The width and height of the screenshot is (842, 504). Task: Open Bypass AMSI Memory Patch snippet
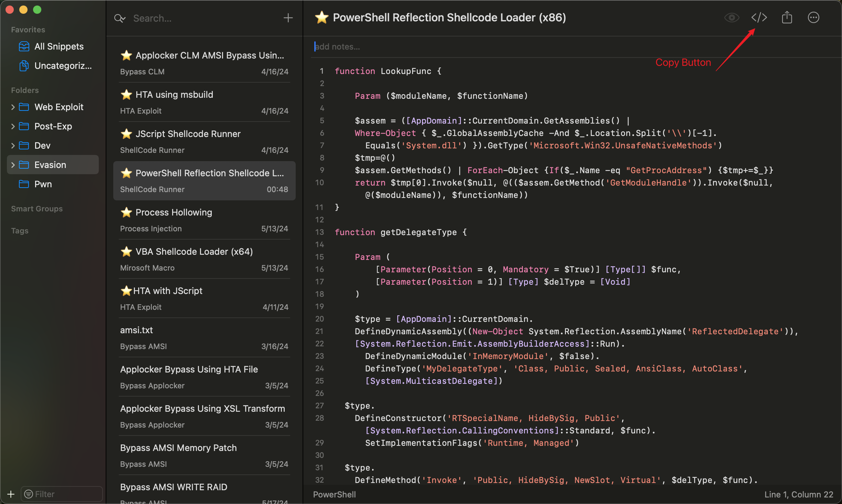pos(204,455)
